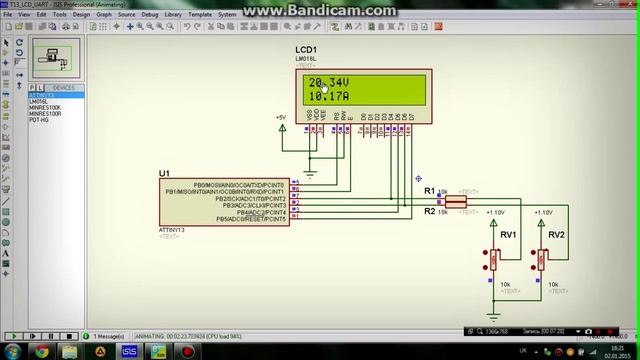
Task: Select the 2D graphics symbols tool
Action: (x=6, y=264)
